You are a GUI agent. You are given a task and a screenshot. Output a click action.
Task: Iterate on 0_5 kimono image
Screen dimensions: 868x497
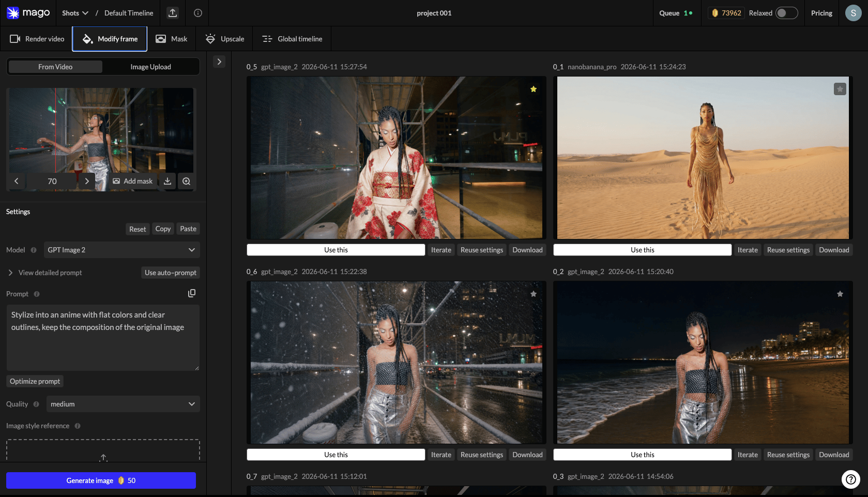tap(441, 250)
